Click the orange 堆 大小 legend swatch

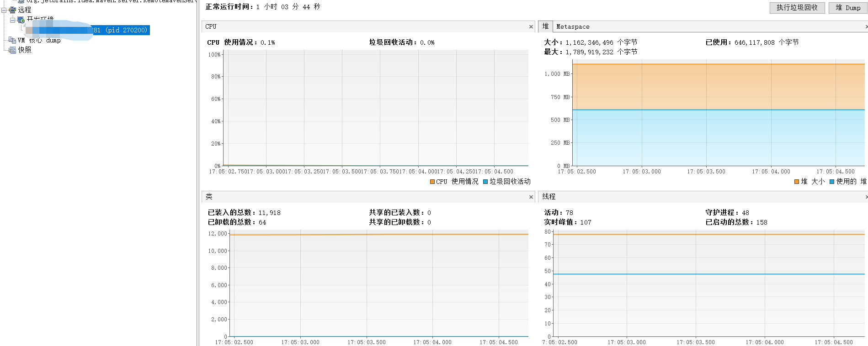[x=797, y=182]
